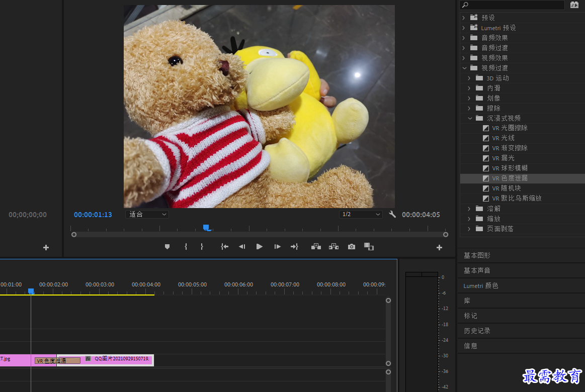The image size is (585, 392).
Task: Click the timeline vertical zoom top handle
Action: click(388, 301)
